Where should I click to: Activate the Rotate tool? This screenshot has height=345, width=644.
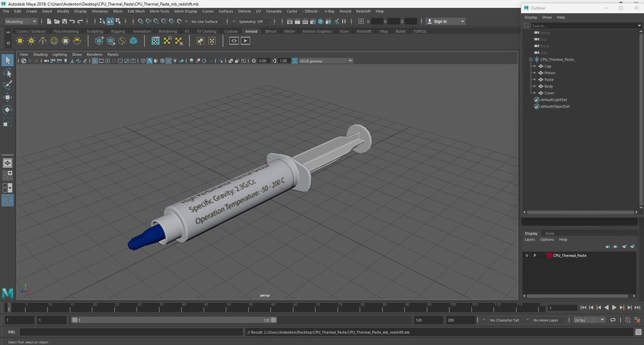coord(7,110)
